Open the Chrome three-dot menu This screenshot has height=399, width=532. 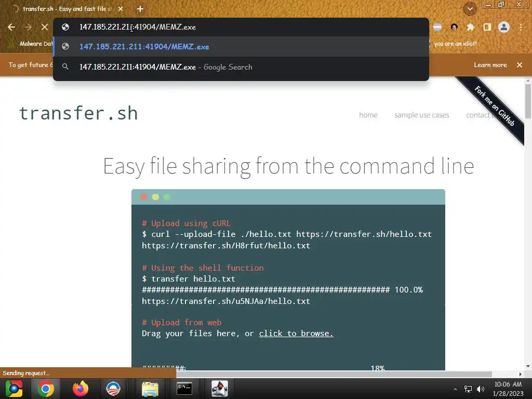521,27
